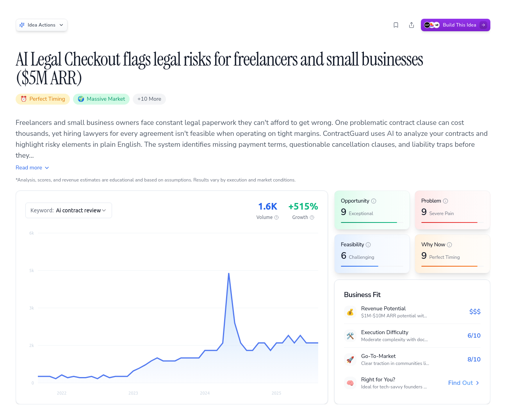This screenshot has width=506, height=420.
Task: Click the Growth help icon
Action: (x=312, y=217)
